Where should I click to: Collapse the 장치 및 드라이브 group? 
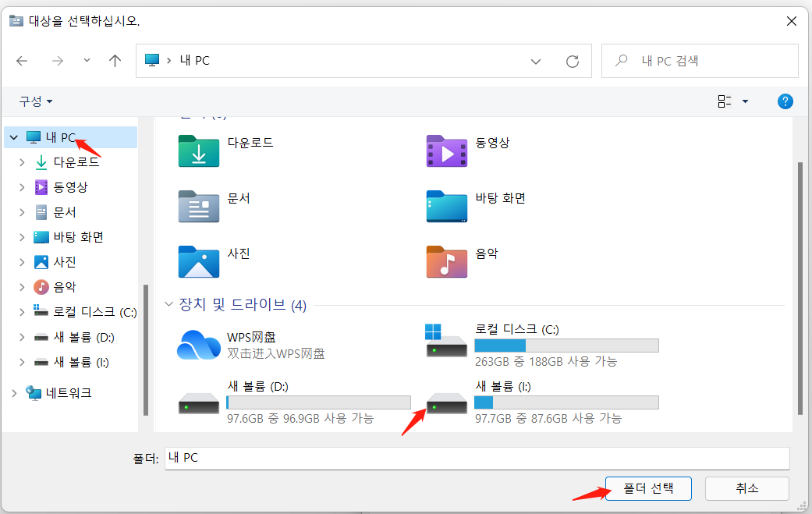tap(169, 305)
